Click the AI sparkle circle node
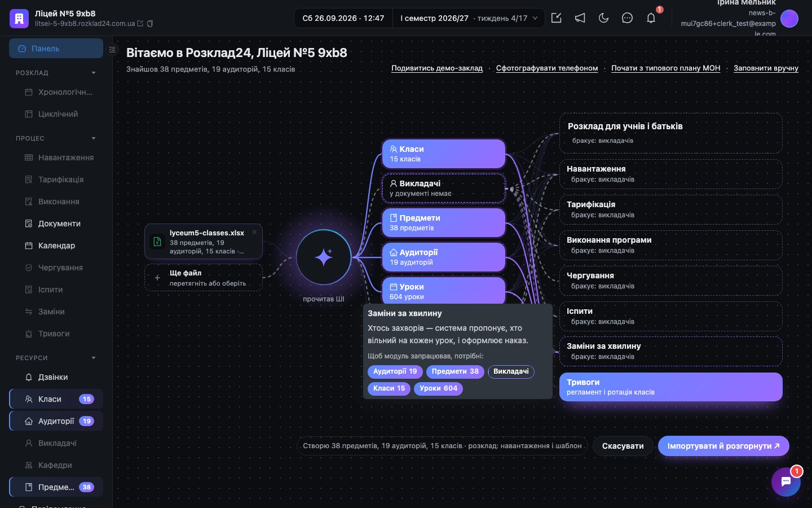 tap(324, 257)
